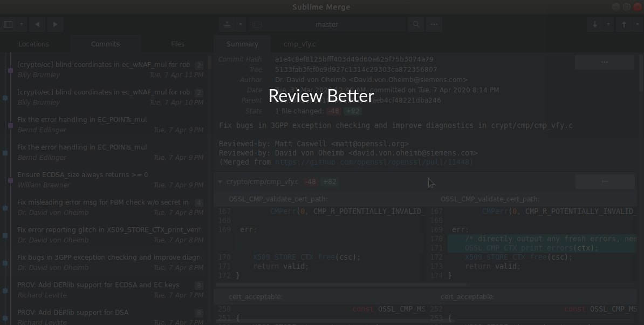
Task: Click the Stats 1 file changed text
Action: pos(299,111)
